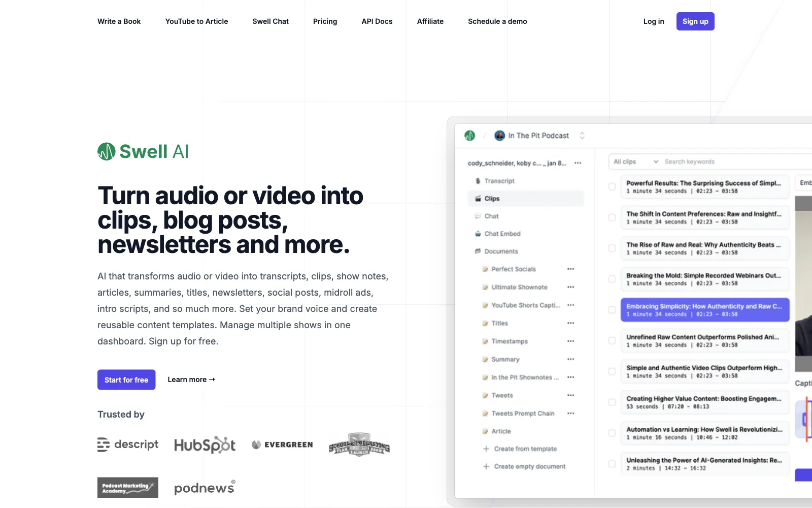Check The Shift in Content Preferences clip checkbox
This screenshot has width=812, height=508.
[612, 217]
